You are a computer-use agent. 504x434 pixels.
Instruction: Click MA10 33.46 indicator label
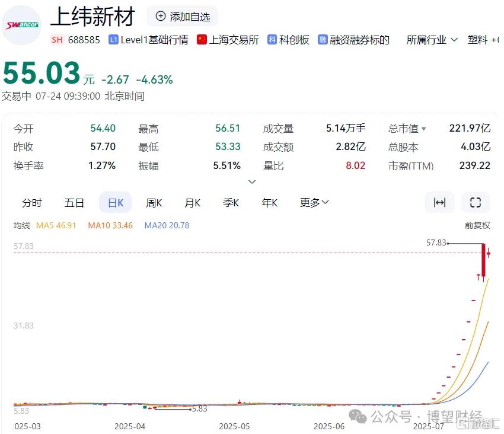(110, 225)
